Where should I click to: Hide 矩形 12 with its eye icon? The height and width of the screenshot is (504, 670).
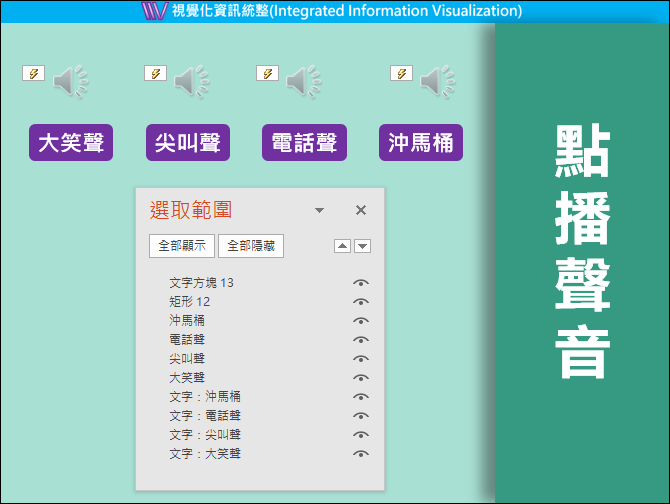361,302
